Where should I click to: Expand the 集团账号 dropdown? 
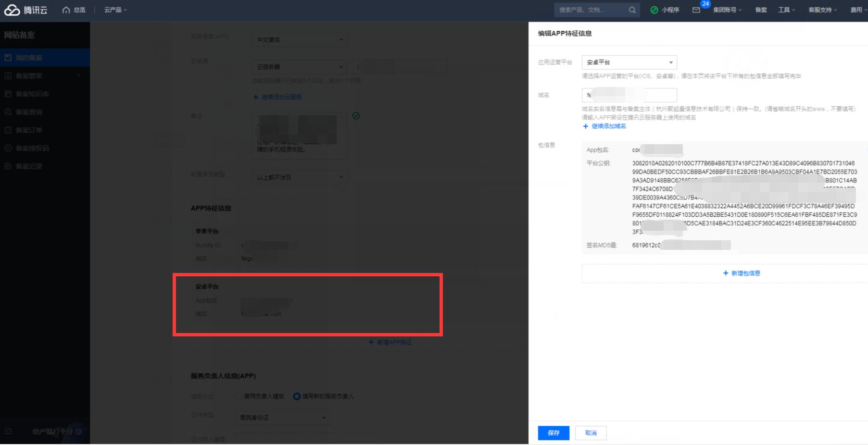pos(727,10)
